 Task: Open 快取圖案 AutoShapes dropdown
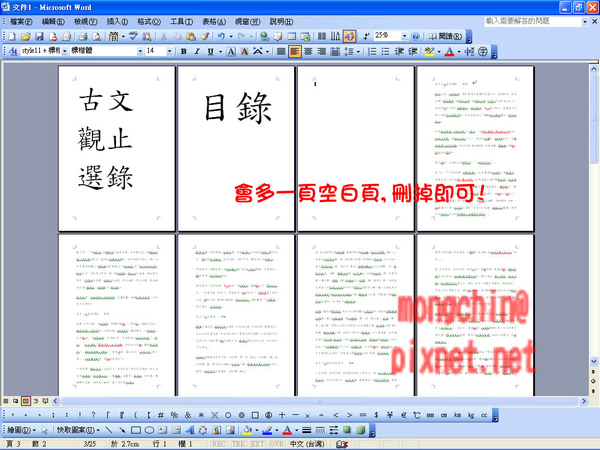[78, 430]
